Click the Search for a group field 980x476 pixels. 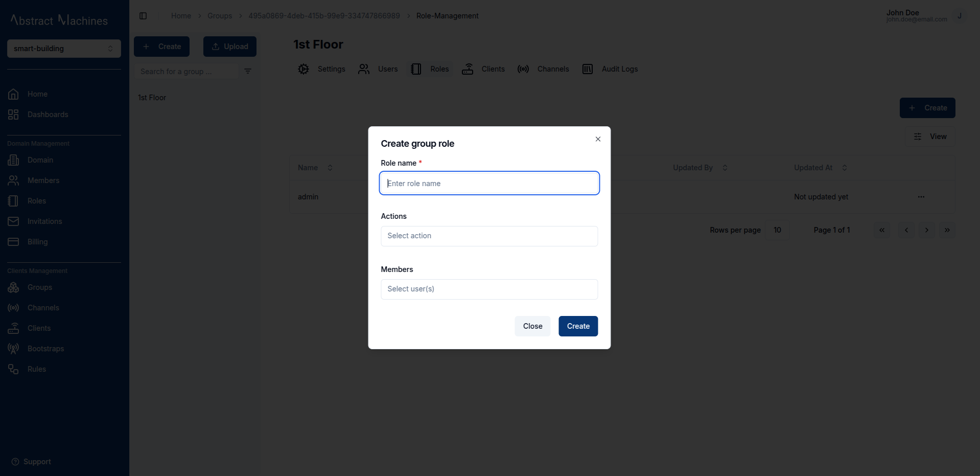(x=186, y=72)
